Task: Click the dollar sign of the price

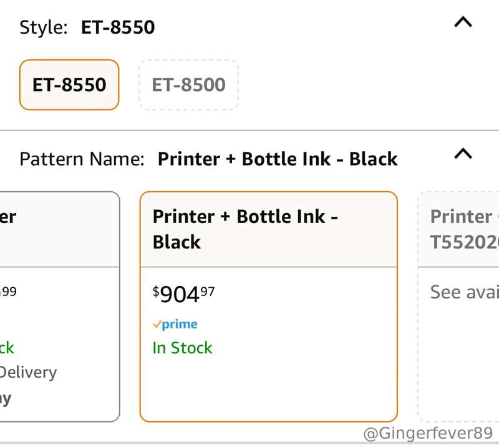Action: pos(155,291)
